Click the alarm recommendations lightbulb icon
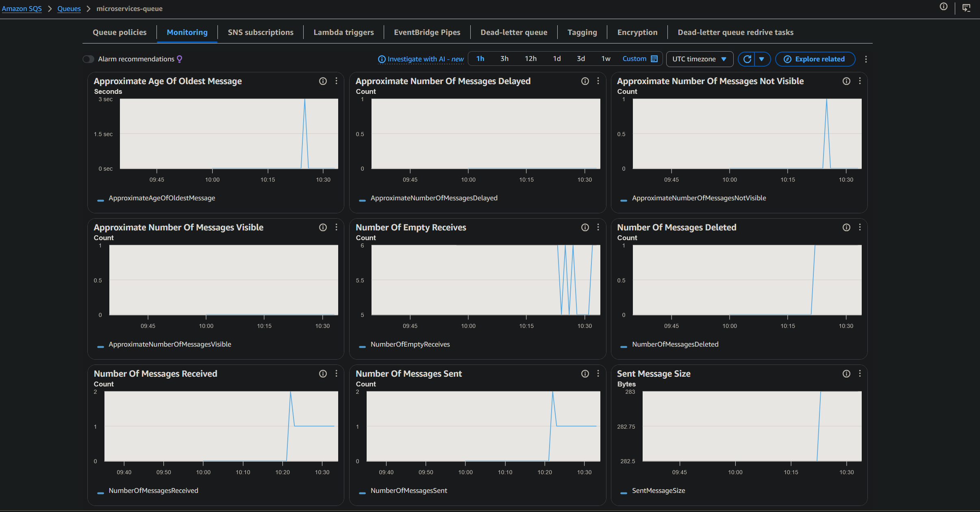 [x=179, y=59]
